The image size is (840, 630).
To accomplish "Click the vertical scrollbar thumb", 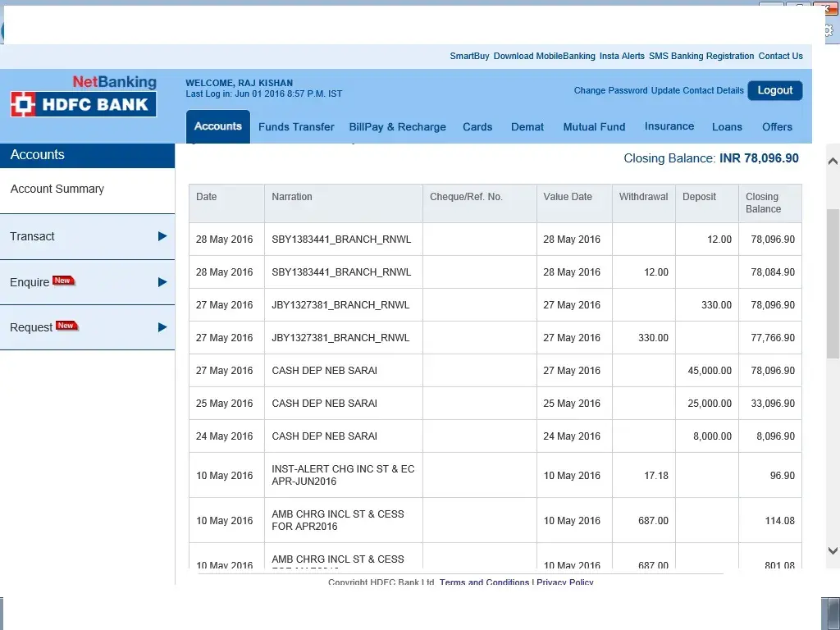I will [x=833, y=283].
